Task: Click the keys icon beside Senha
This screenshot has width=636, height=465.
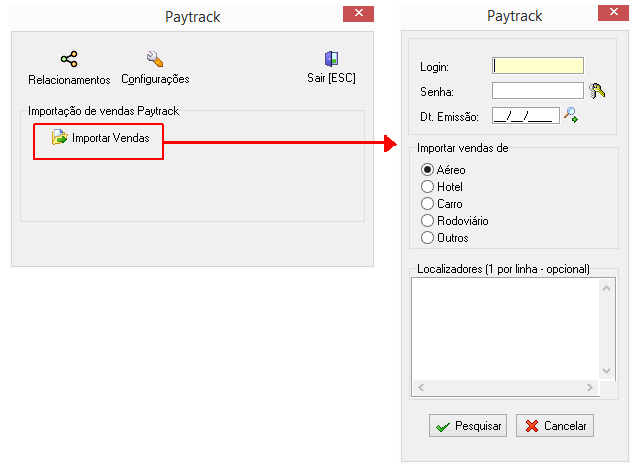Action: [597, 91]
